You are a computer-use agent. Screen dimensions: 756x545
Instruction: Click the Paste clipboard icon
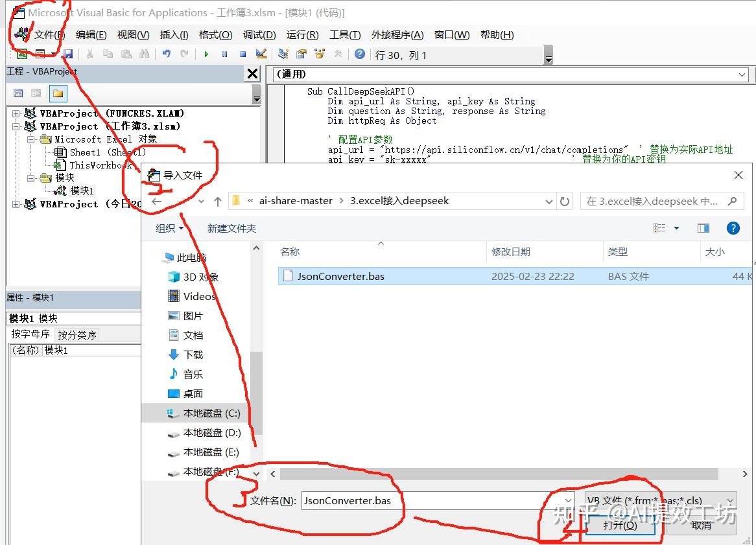(x=126, y=54)
